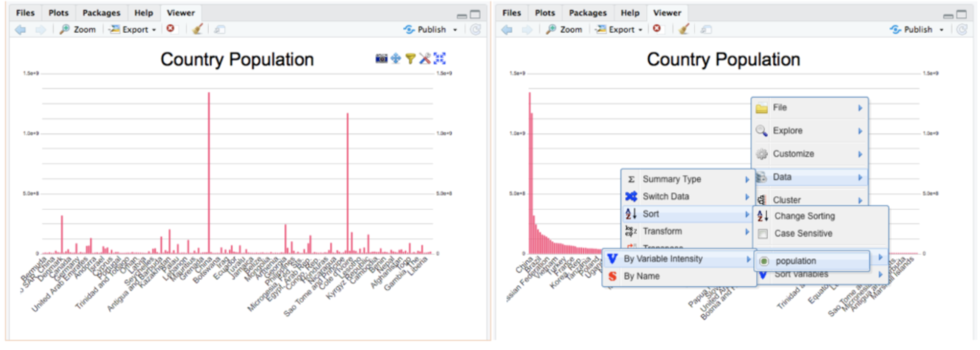The width and height of the screenshot is (980, 350).
Task: Click the Country Population title in left chart
Action: click(x=237, y=60)
